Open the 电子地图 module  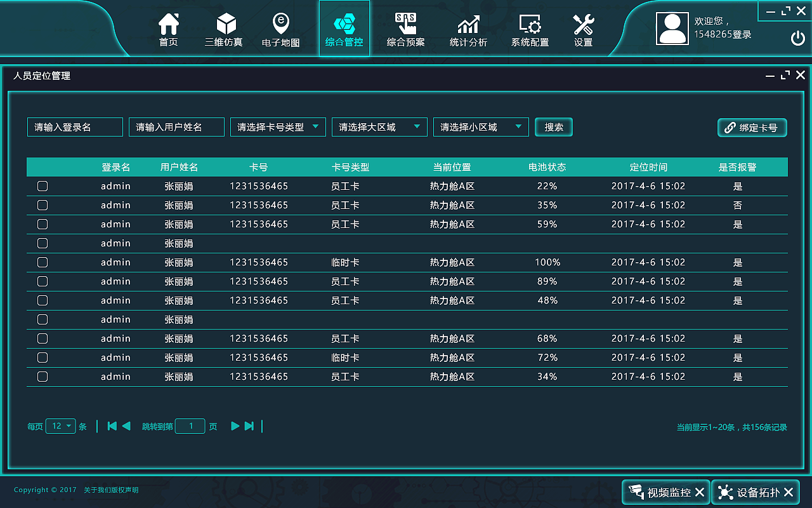280,29
